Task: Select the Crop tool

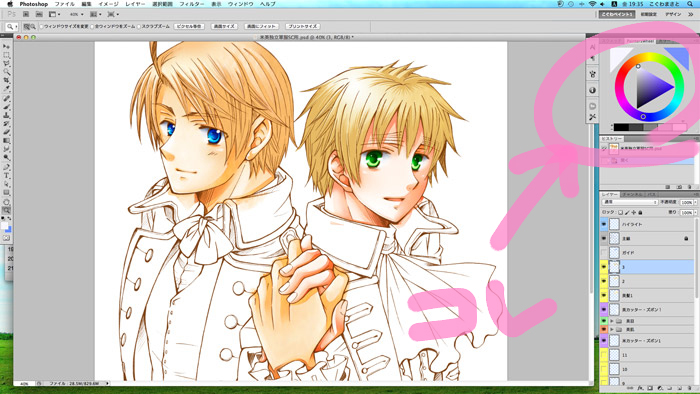Action: [6, 81]
